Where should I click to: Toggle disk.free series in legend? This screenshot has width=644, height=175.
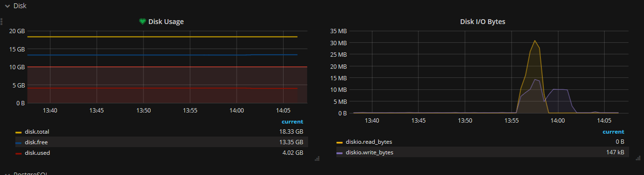tap(36, 142)
